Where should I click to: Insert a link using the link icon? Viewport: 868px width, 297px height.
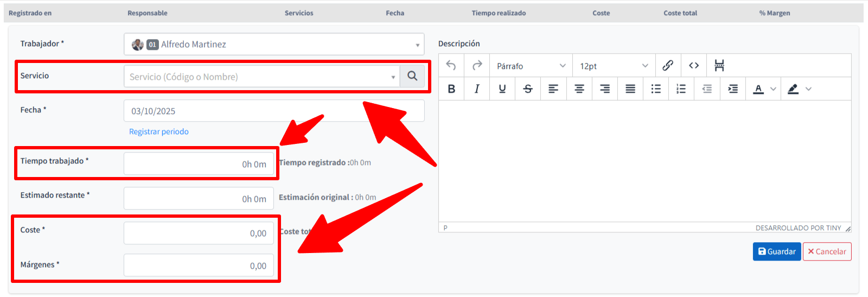[668, 66]
